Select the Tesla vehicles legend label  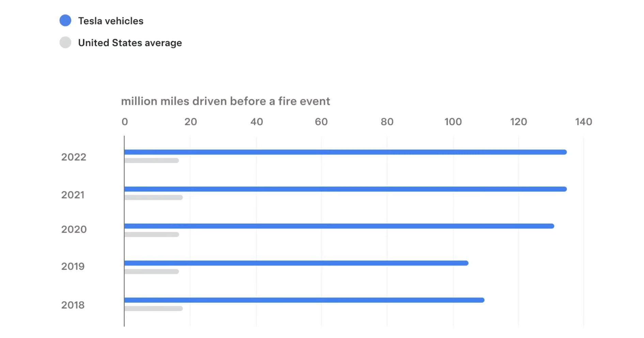[111, 21]
